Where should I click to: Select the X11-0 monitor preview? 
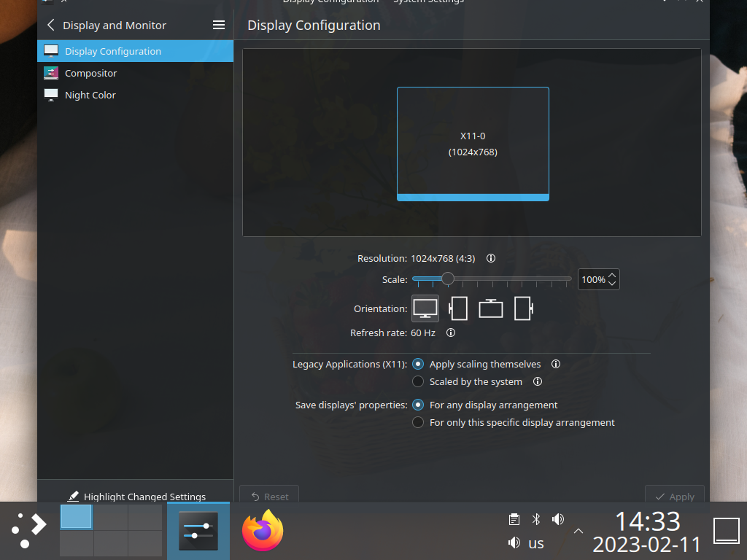click(473, 144)
